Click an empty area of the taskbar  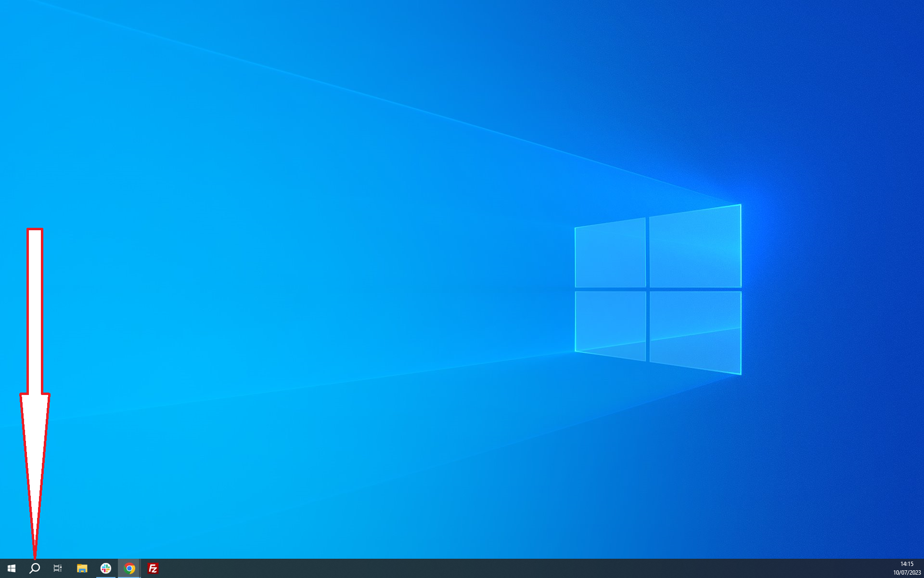(481, 568)
